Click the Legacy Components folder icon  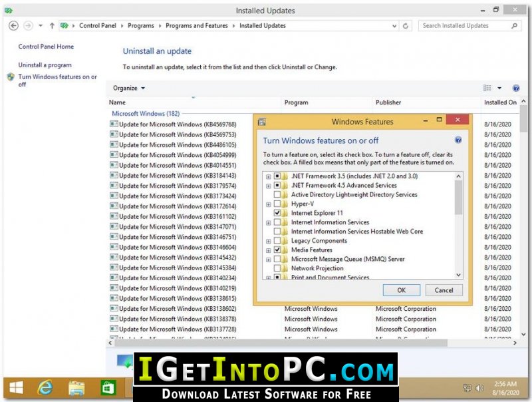285,241
